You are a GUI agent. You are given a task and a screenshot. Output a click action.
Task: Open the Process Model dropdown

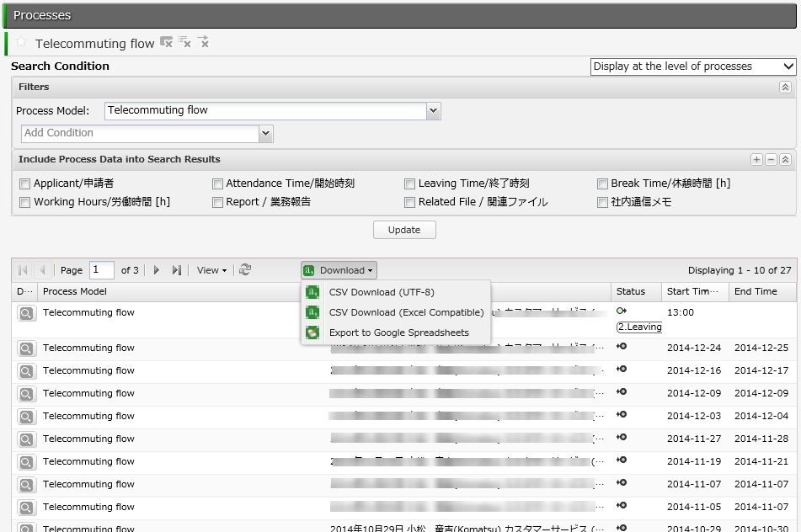click(434, 110)
